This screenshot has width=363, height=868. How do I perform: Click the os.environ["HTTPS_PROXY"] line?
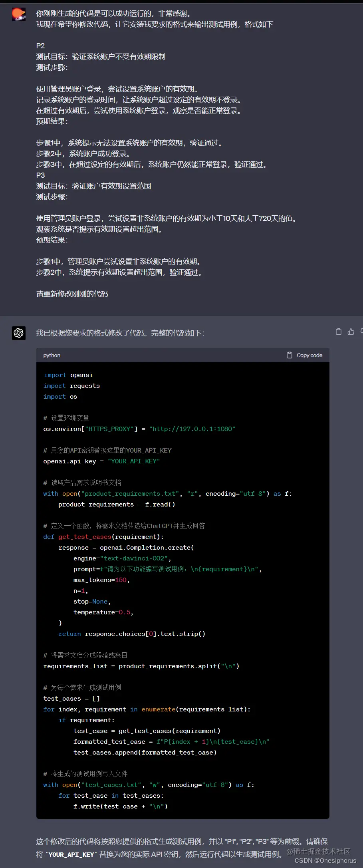tap(139, 429)
